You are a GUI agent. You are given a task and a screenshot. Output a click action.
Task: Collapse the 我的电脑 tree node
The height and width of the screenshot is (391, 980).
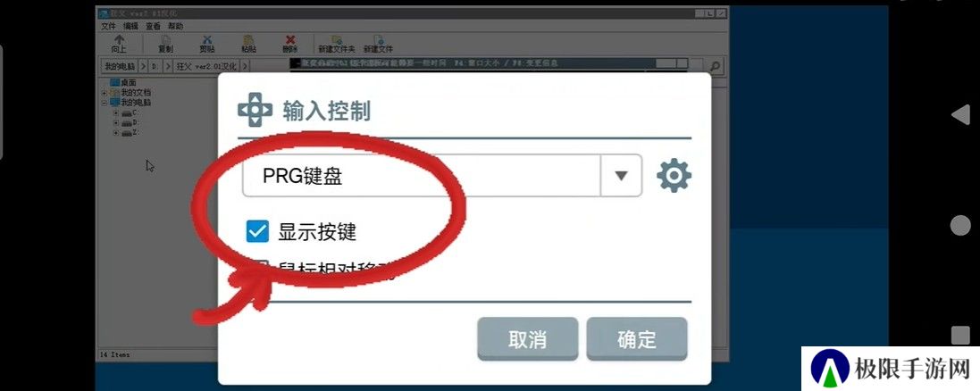(105, 103)
